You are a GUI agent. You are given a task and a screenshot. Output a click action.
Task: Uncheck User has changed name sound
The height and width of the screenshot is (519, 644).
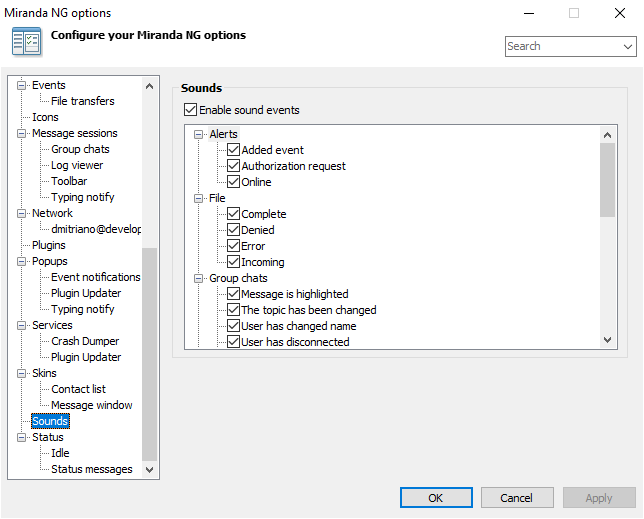(233, 326)
